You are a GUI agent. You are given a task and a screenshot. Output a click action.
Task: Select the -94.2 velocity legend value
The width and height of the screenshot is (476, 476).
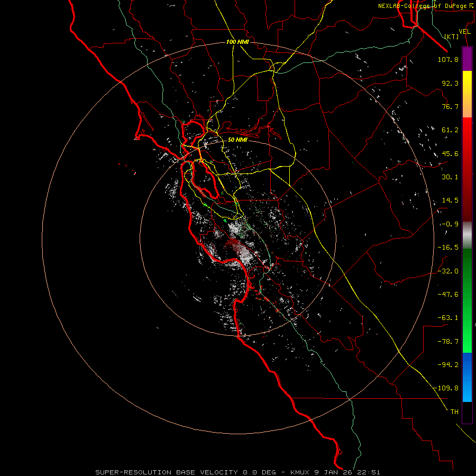[x=448, y=365]
